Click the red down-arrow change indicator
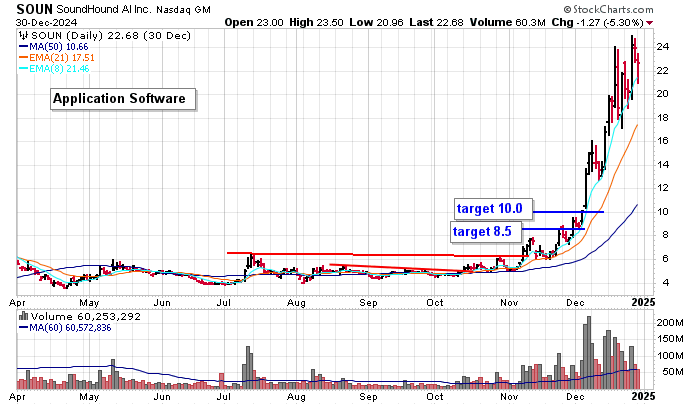Screen dimensions: 700x405 (650, 23)
